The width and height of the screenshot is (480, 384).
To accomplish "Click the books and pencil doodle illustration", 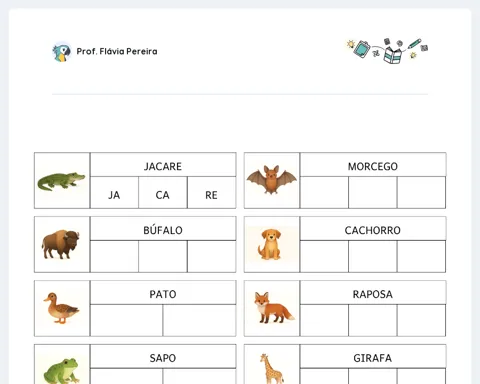I will 388,51.
